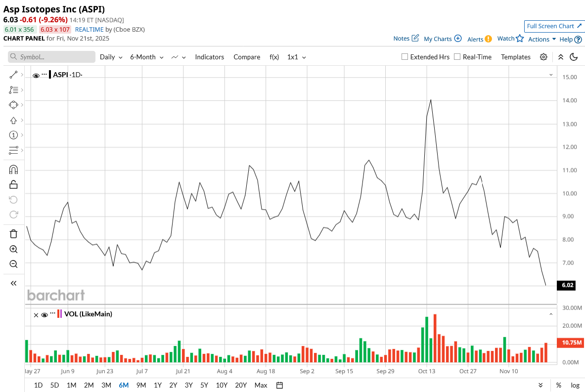Click the 10.75M volume label
The width and height of the screenshot is (585, 392).
click(571, 343)
